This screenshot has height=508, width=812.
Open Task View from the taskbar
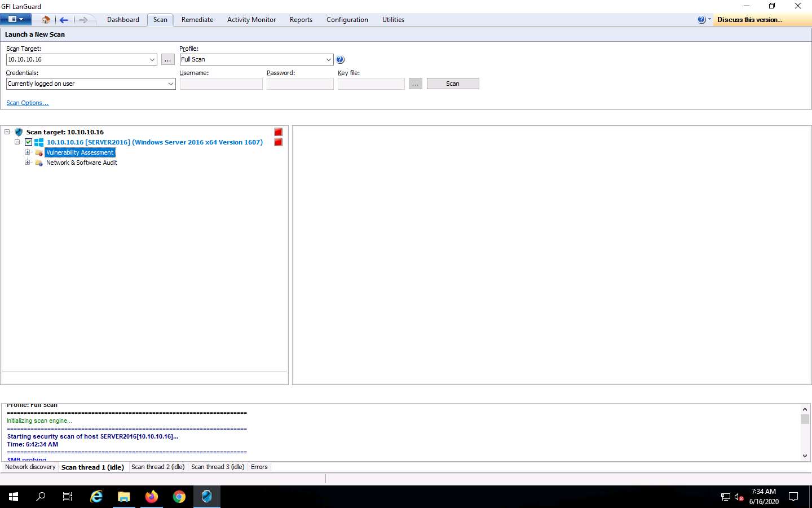pos(68,497)
